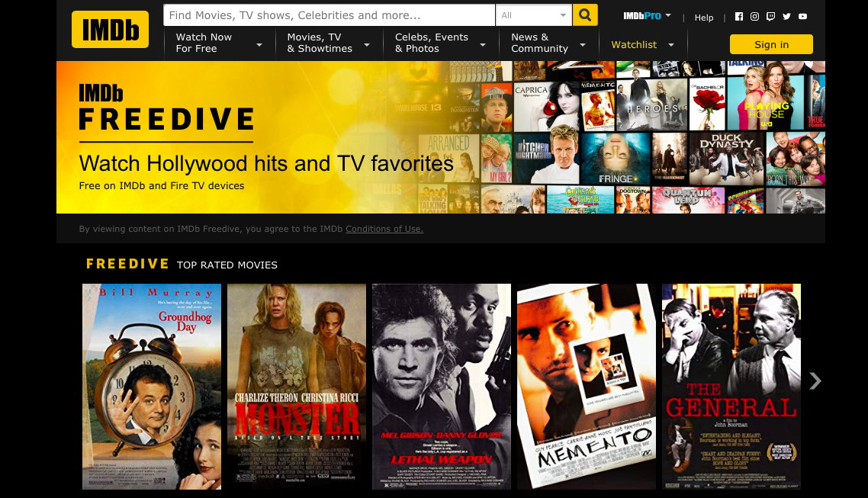The image size is (868, 498).
Task: Open IMDb's YouTube page icon
Action: click(802, 17)
